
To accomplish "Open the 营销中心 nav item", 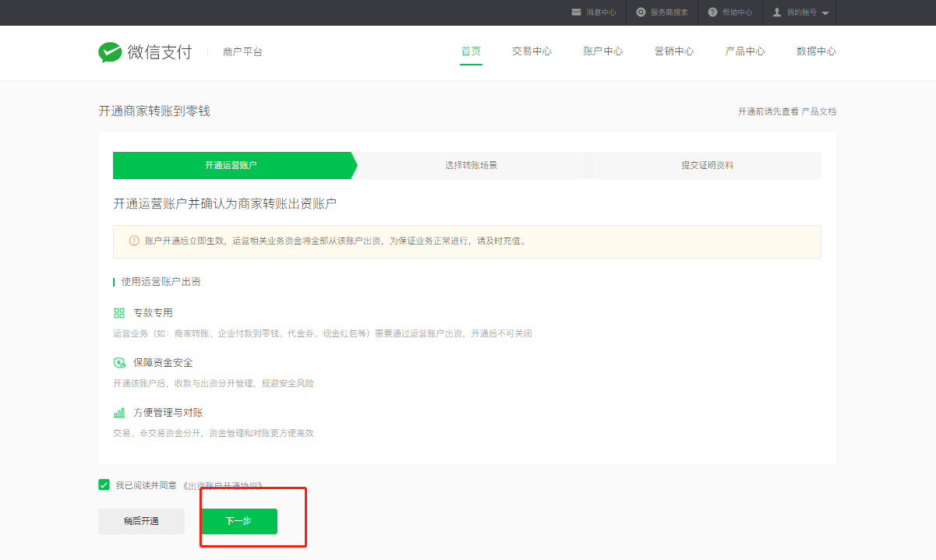I will pos(674,51).
